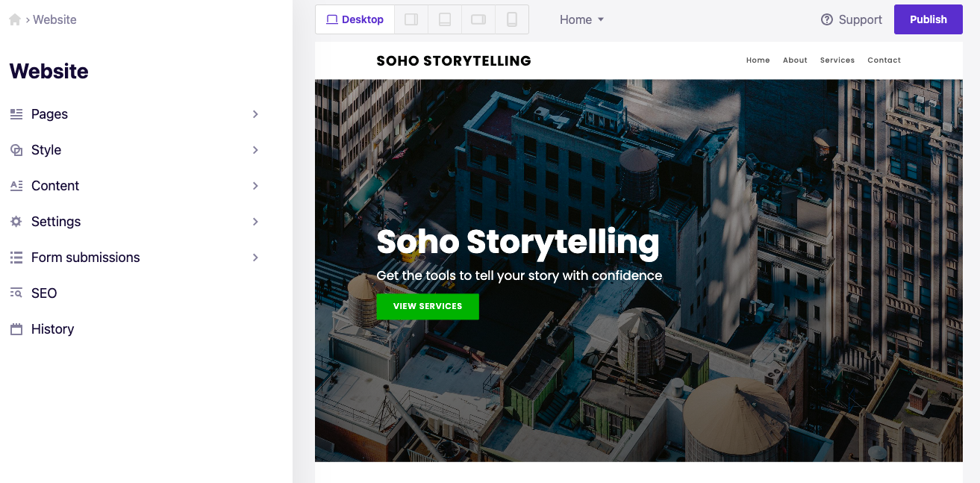The width and height of the screenshot is (980, 483).
Task: Select the mobile landscape preview icon
Action: [x=478, y=19]
